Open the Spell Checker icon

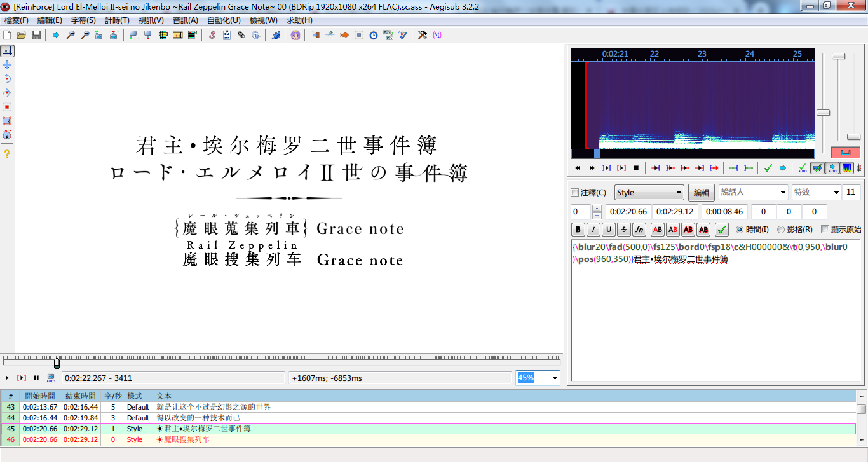pos(403,35)
